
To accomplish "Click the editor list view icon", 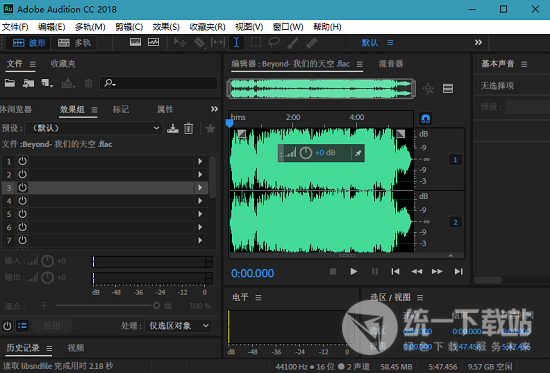I will [x=448, y=88].
